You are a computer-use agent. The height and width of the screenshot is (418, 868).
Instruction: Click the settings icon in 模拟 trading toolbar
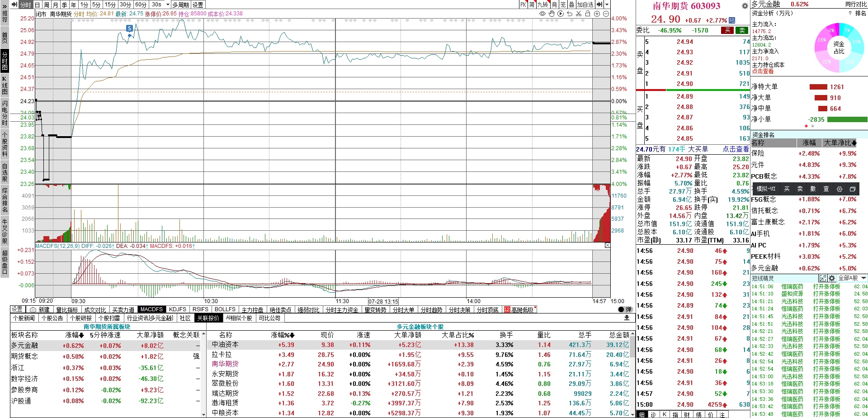(x=840, y=189)
